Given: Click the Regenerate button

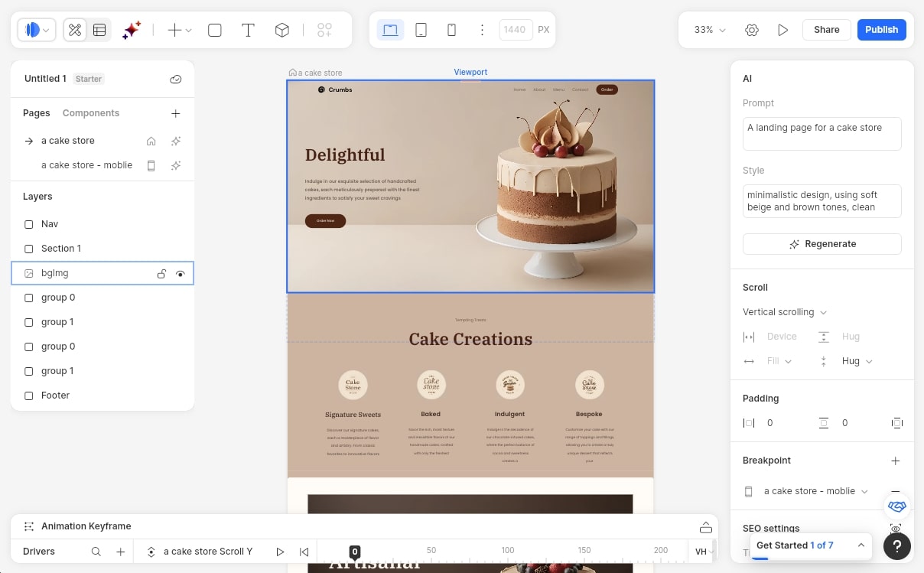Looking at the screenshot, I should [x=822, y=243].
